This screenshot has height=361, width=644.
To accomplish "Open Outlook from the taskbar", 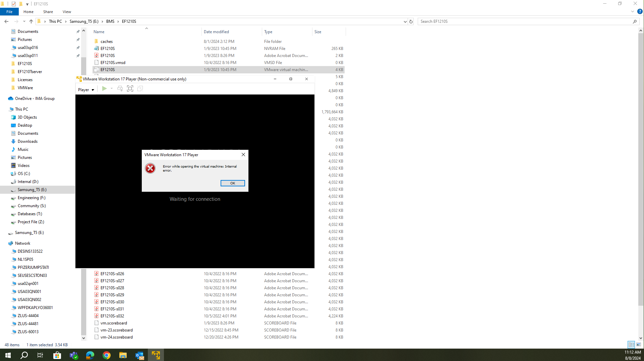I will tap(139, 355).
